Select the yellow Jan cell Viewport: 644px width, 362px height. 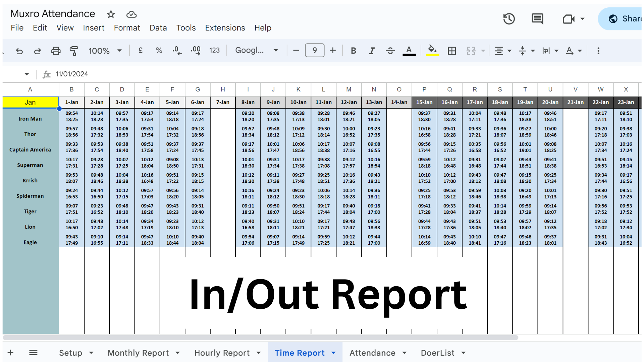(30, 102)
